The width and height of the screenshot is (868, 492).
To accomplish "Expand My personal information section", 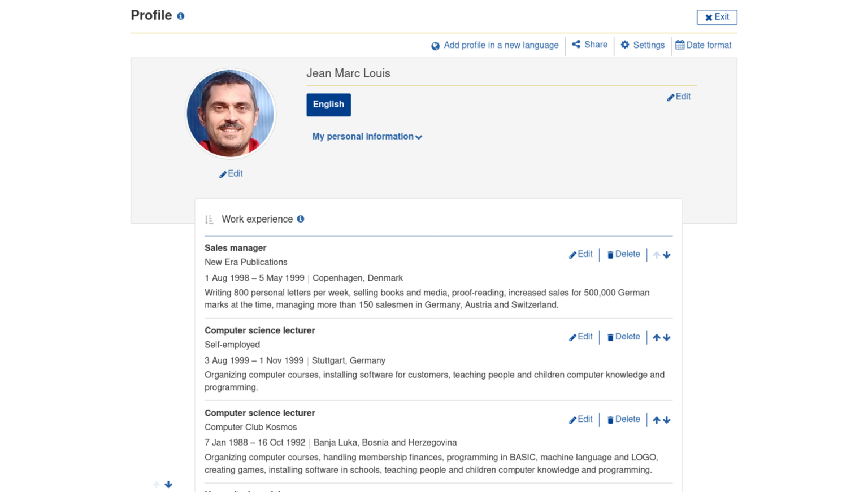I will click(367, 137).
